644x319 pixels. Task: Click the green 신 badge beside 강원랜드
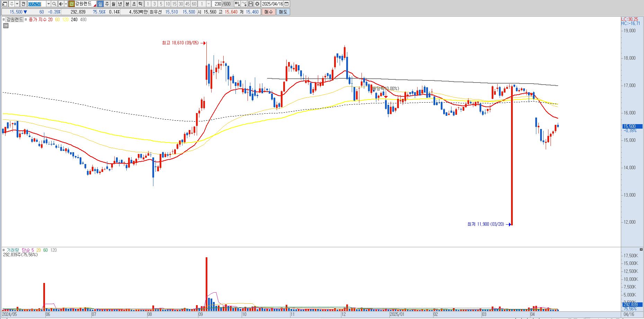(x=72, y=4)
